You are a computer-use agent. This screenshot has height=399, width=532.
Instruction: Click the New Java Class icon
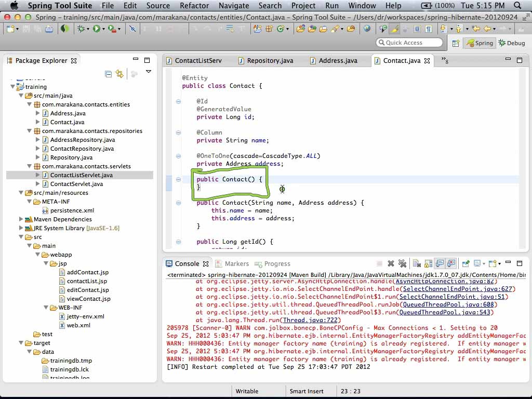point(280,29)
